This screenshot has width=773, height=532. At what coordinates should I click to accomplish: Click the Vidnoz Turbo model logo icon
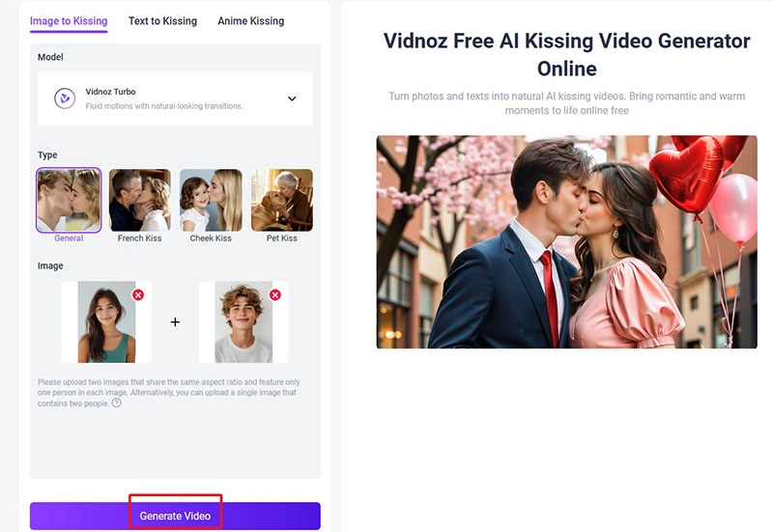click(x=64, y=98)
